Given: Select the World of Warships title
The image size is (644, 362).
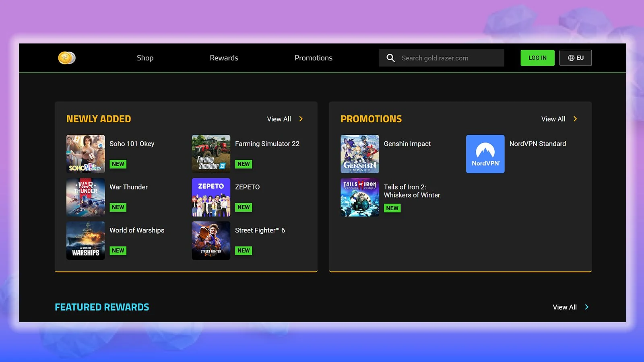Looking at the screenshot, I should (x=137, y=230).
